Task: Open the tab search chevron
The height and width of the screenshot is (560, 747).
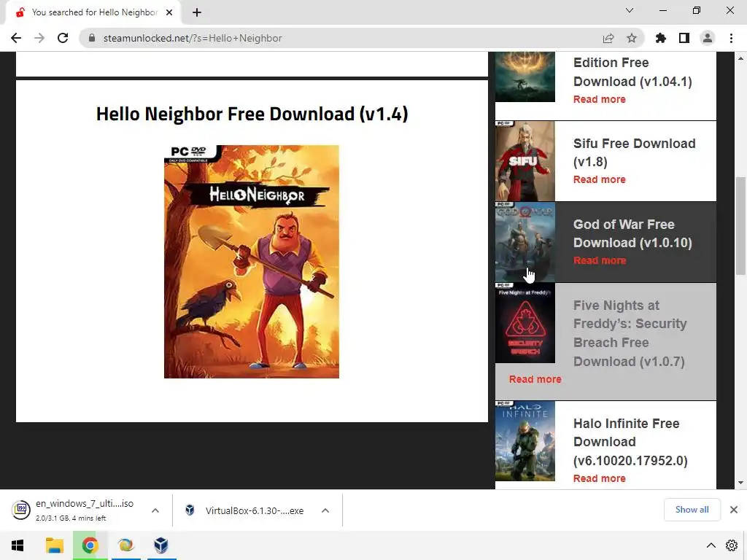Action: pos(630,10)
